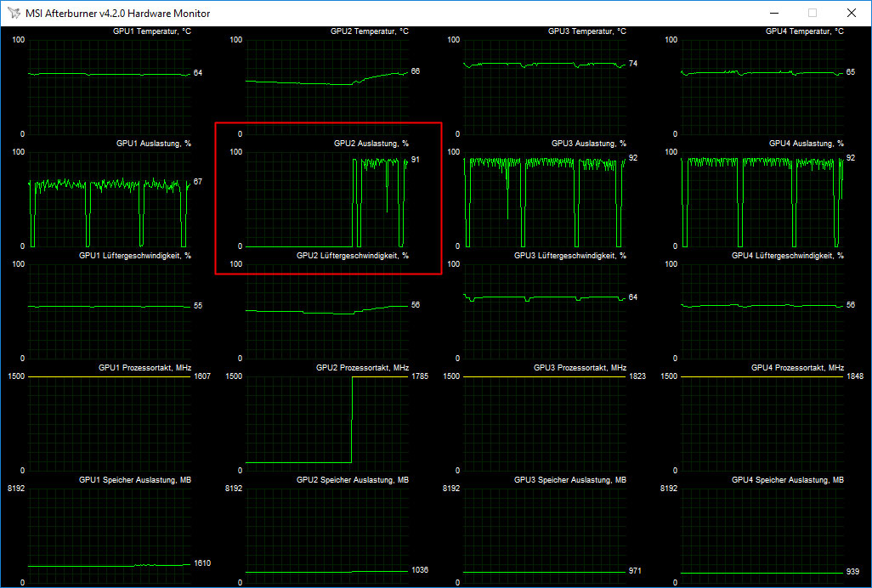Click the window title 'MSI Afterburner v4.2.0 Hardware Monitor'

118,14
